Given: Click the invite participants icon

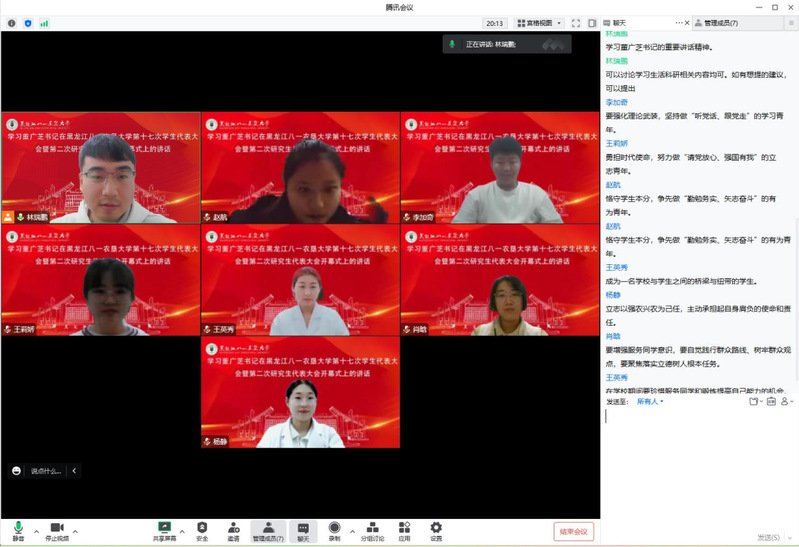Looking at the screenshot, I should pos(233,530).
